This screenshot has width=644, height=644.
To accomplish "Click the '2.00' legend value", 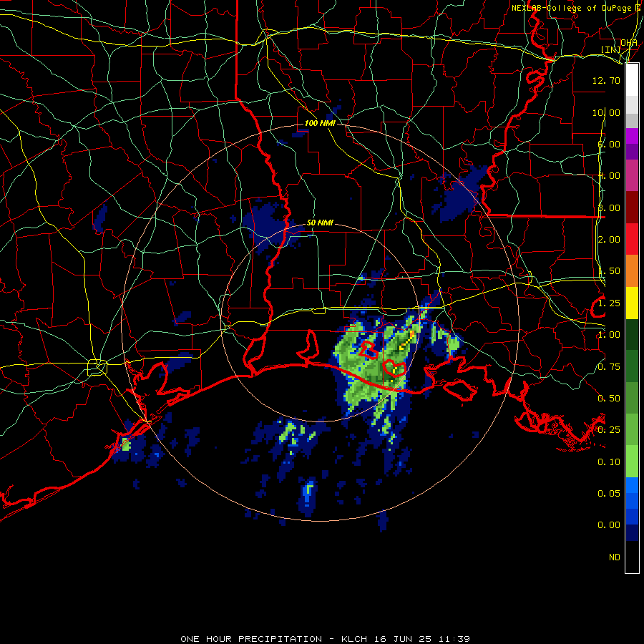I will [609, 240].
